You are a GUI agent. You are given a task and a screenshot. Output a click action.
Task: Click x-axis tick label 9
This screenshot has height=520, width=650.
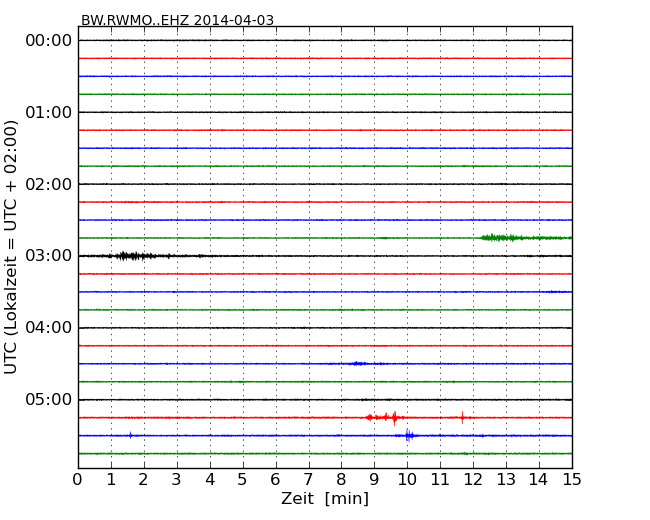(374, 479)
